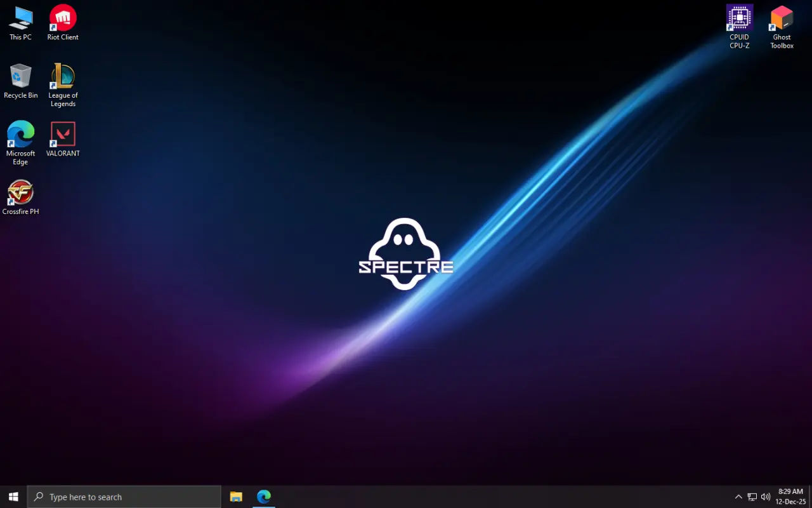Select the Riot Client shortcut
Screen dimensions: 812x508
coord(63,23)
